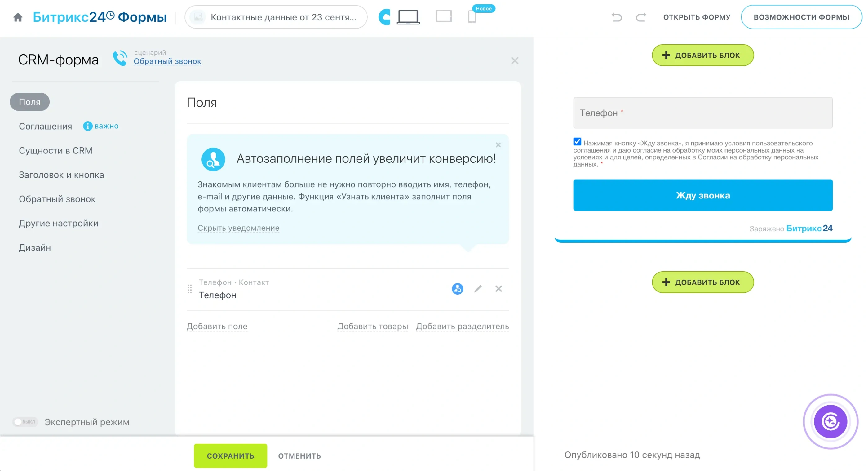Click the redo arrow icon
This screenshot has width=868, height=471.
click(640, 17)
